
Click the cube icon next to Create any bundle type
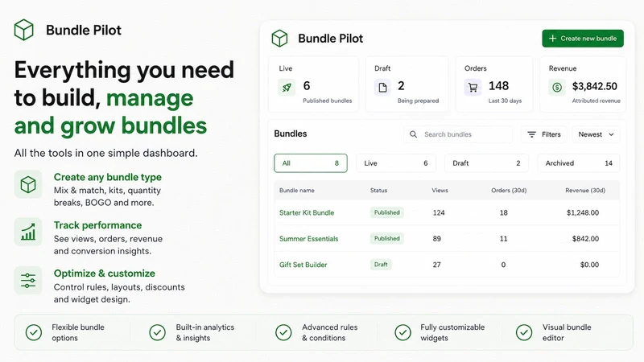pos(28,184)
